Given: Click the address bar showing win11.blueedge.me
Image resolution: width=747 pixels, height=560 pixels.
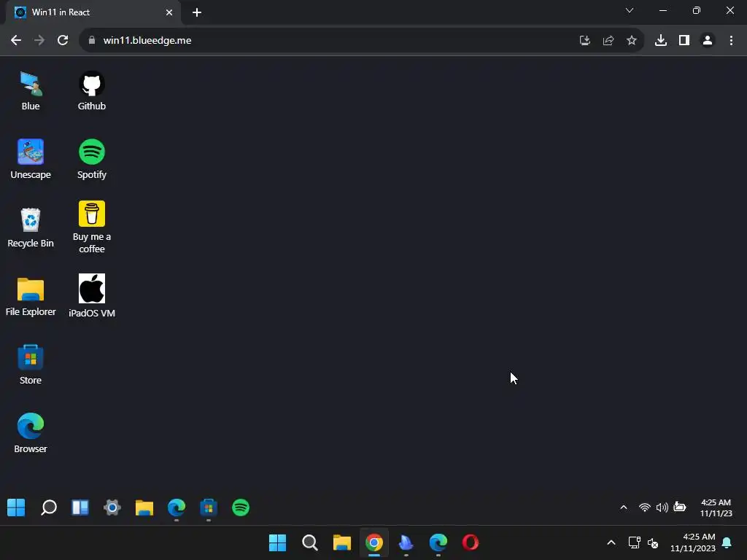Looking at the screenshot, I should click(x=362, y=41).
